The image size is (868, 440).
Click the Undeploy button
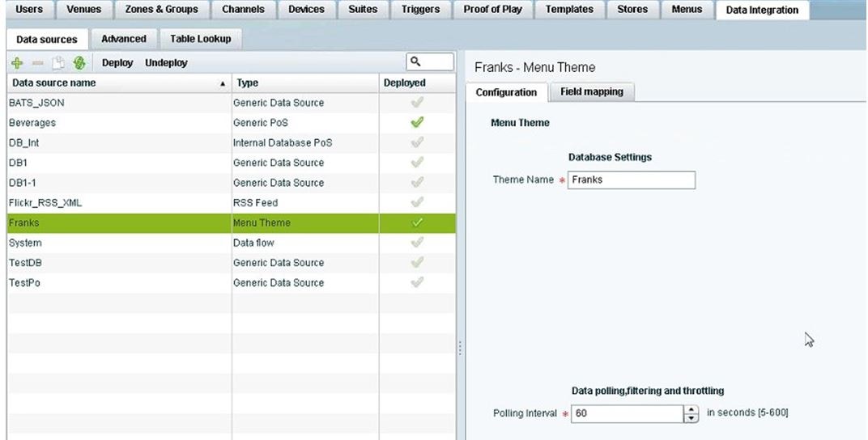tap(166, 63)
